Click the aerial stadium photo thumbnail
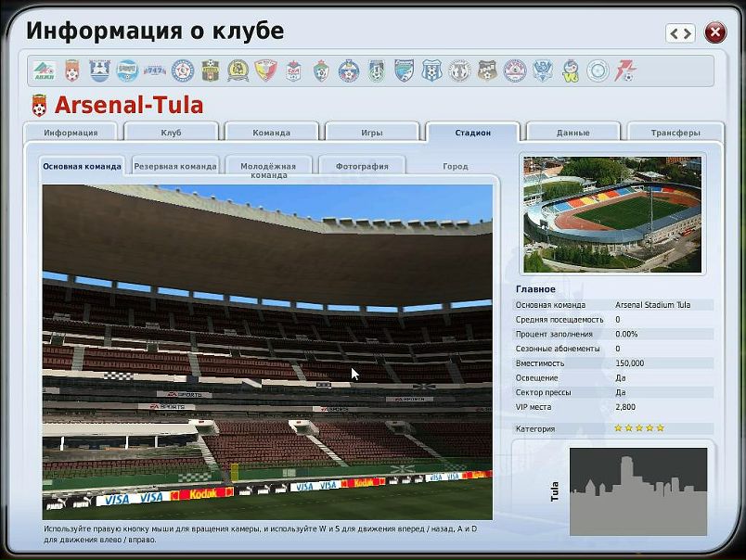This screenshot has width=746, height=560. click(x=612, y=214)
